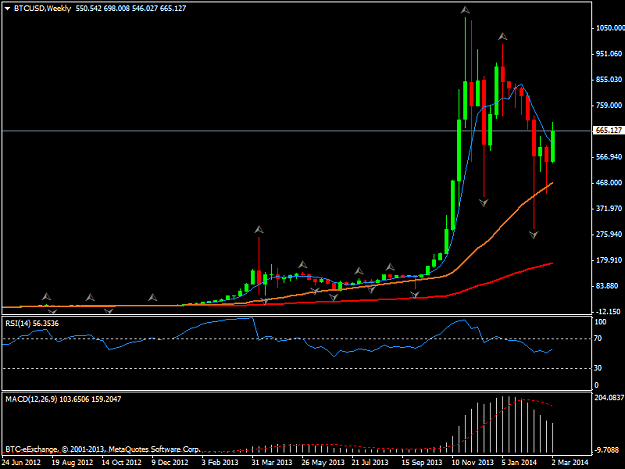Viewport: 625px width, 469px height.
Task: Click the MACD 204.0837 scale value
Action: point(609,398)
